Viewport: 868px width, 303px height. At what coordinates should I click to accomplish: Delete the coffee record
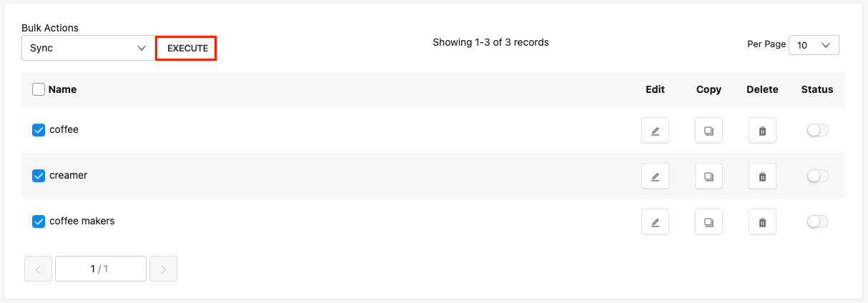point(762,131)
